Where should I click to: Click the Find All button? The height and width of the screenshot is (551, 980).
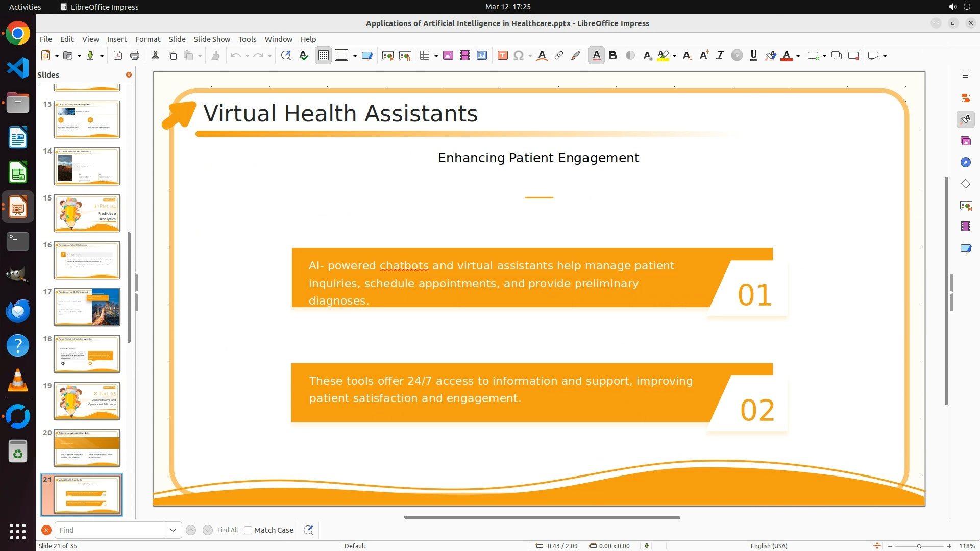tap(227, 530)
